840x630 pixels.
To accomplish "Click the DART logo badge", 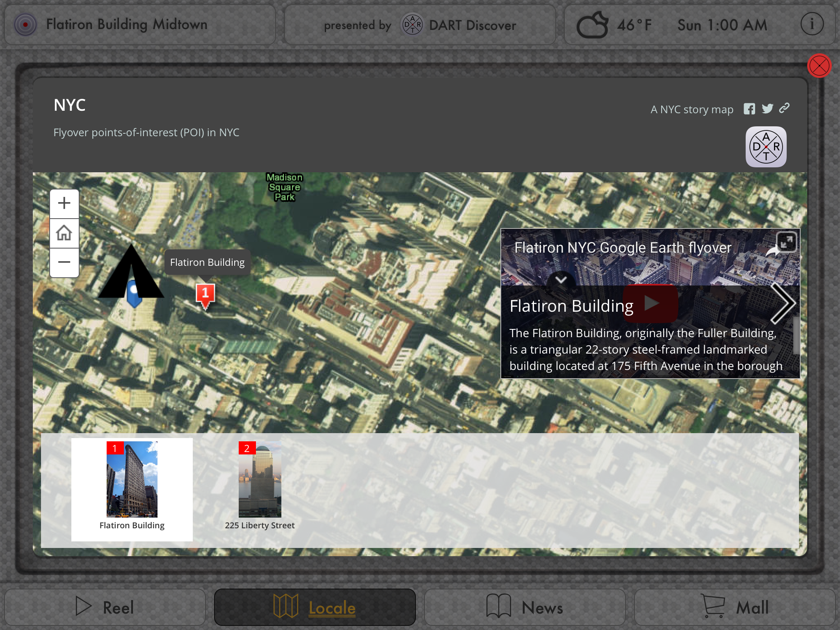I will pyautogui.click(x=766, y=147).
